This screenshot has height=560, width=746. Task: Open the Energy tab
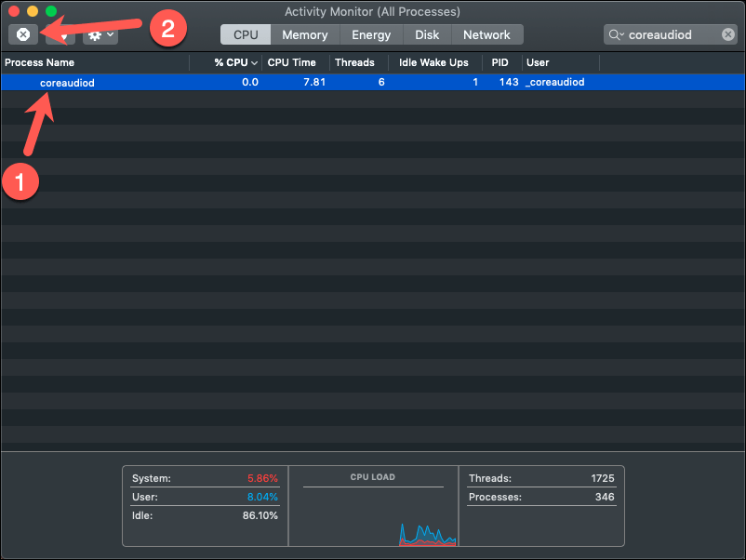371,34
